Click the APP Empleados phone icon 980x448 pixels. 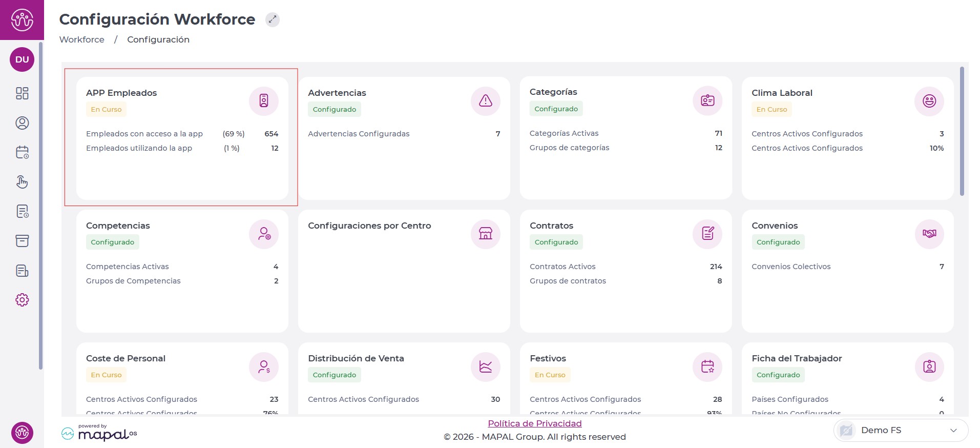click(x=263, y=101)
